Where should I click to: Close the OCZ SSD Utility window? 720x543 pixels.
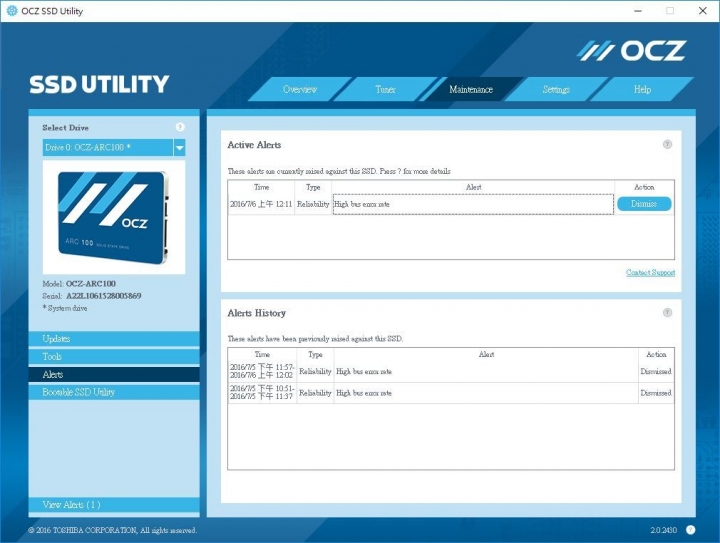[703, 11]
